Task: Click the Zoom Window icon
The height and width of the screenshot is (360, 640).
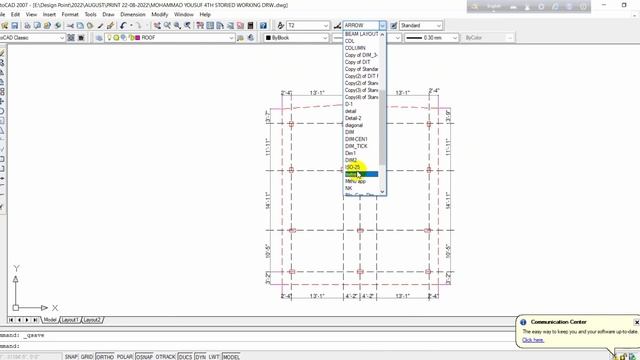Action: point(178,26)
